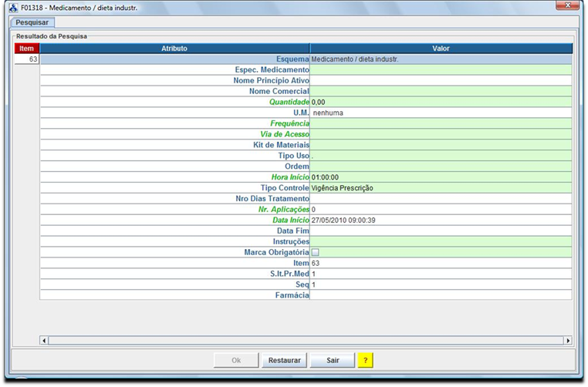Screen dimensions: 588x387
Task: Click the Hora Início field showing 01:00:00
Action: click(441, 177)
